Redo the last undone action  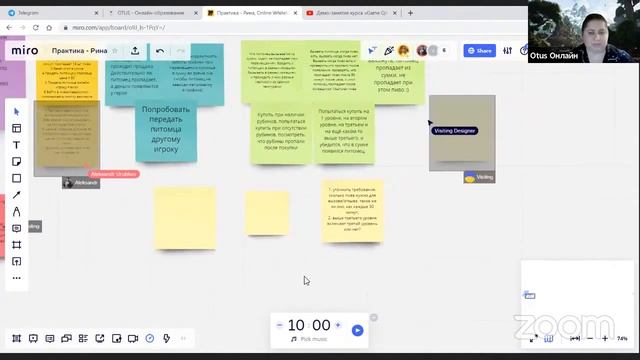(x=180, y=51)
